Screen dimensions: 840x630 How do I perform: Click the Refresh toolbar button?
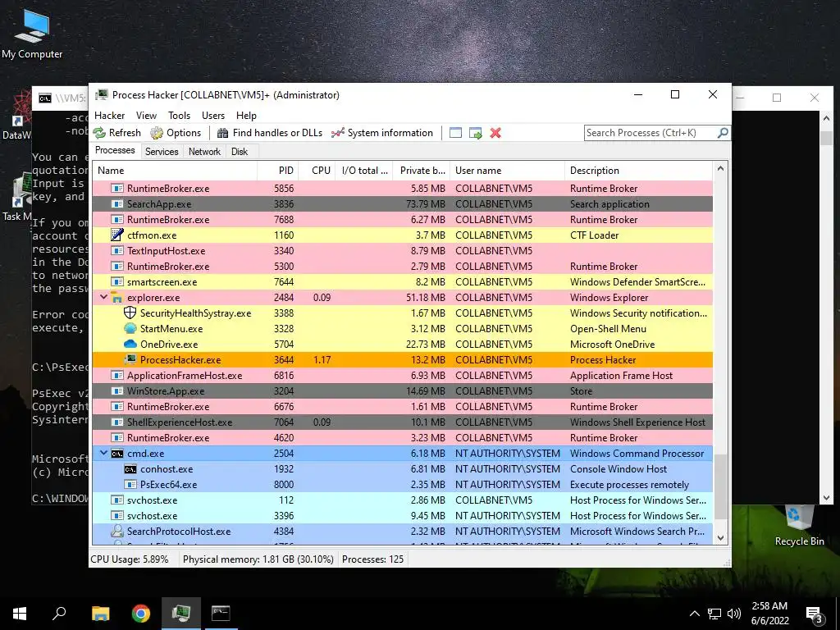pyautogui.click(x=116, y=133)
